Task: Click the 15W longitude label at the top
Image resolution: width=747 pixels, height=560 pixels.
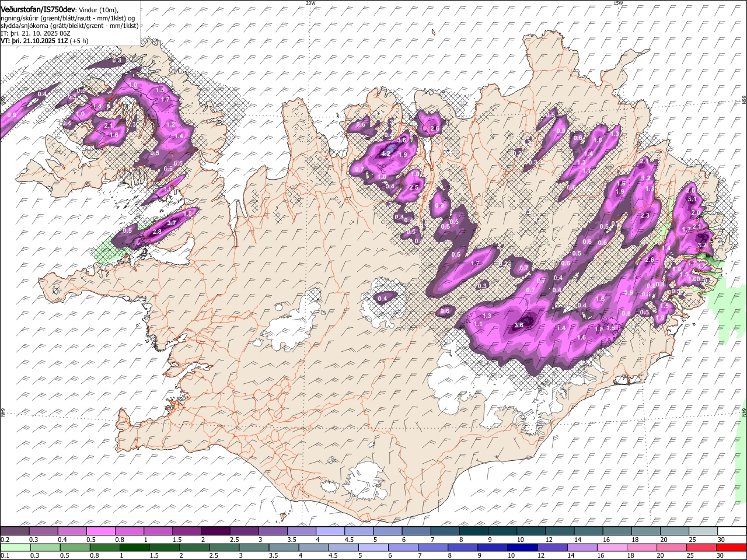Action: tap(618, 3)
